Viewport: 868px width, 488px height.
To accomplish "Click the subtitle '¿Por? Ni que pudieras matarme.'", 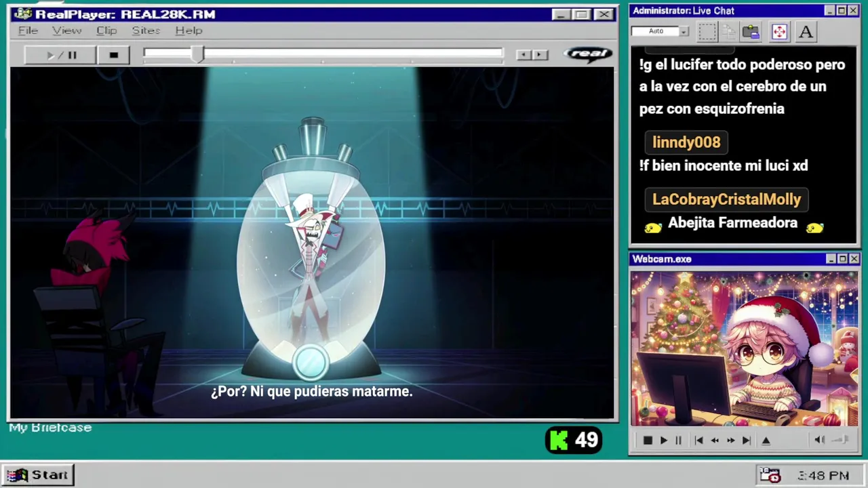I will pyautogui.click(x=311, y=391).
